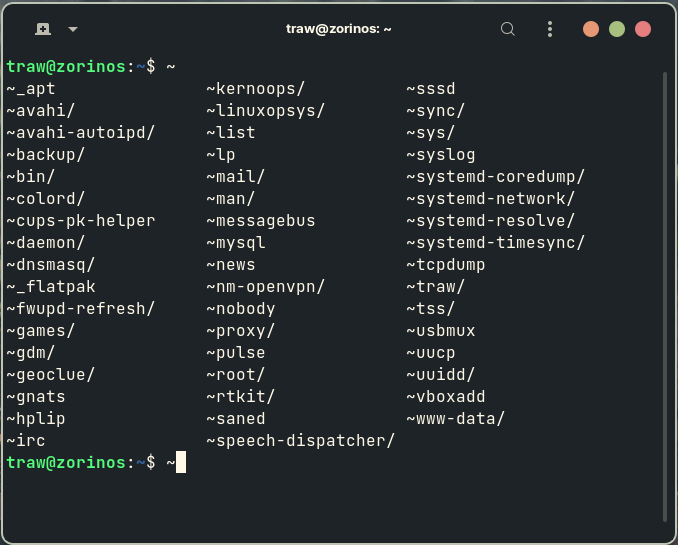
Task: Click the ~speech-dispatcher/ entry
Action: (301, 441)
